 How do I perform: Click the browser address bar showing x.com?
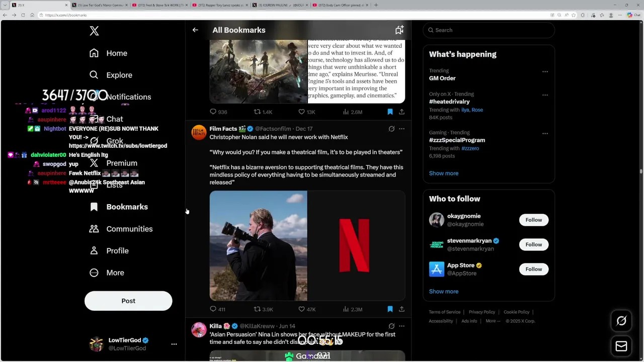click(292, 15)
